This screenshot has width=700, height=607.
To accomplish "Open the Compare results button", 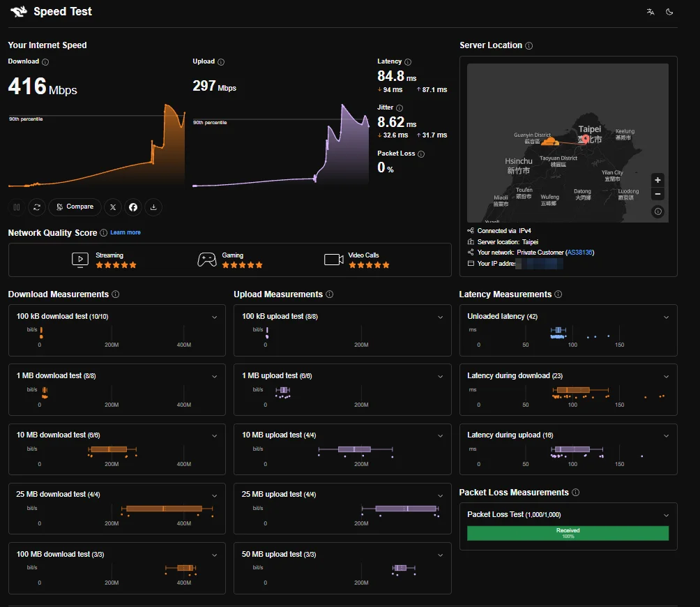I will 75,207.
